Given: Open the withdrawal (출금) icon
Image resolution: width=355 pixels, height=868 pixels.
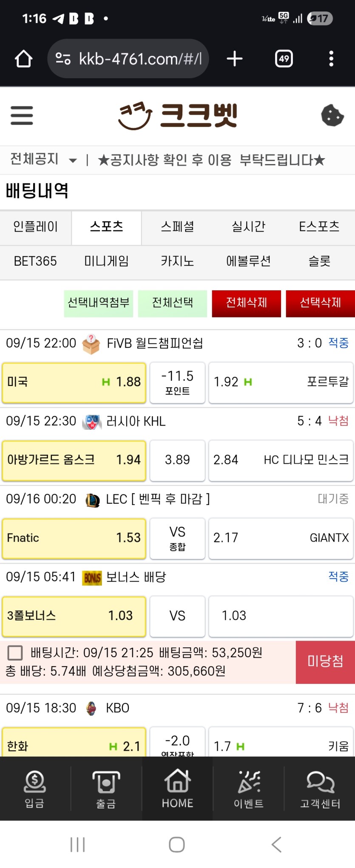Looking at the screenshot, I should pyautogui.click(x=106, y=789).
